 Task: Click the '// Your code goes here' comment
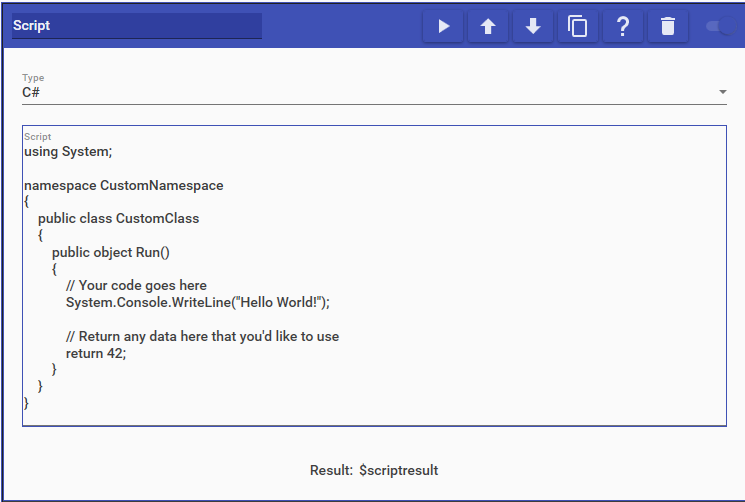click(136, 285)
